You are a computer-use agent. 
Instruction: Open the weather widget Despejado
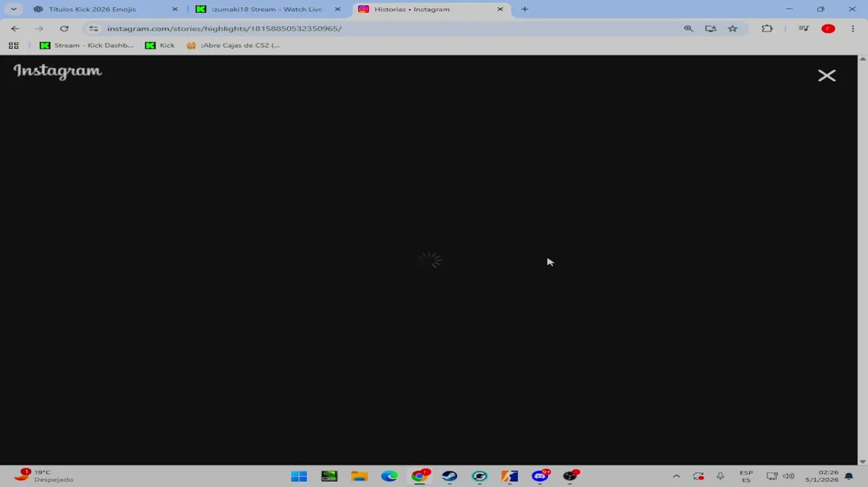click(44, 476)
